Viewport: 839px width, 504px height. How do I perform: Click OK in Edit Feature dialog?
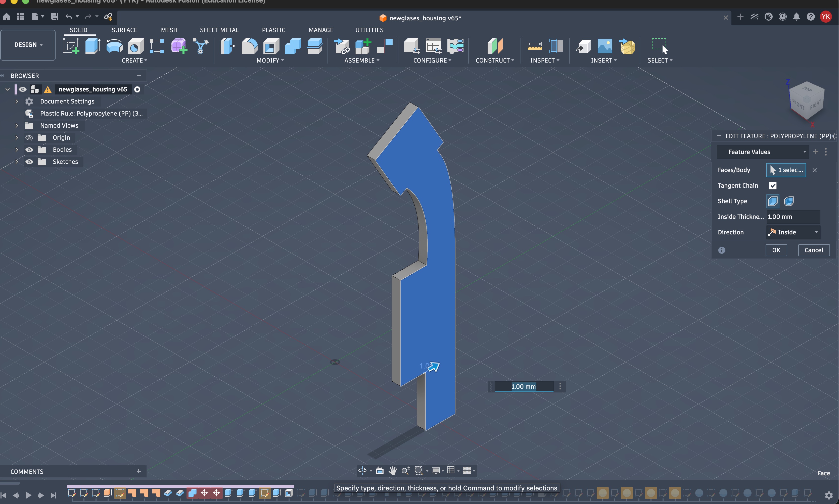[776, 250]
